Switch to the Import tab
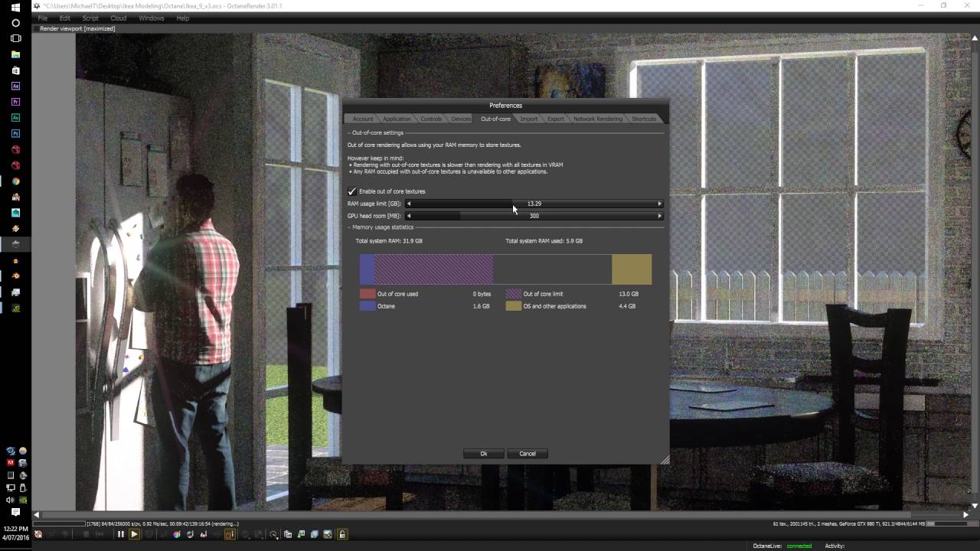This screenshot has width=980, height=551. [529, 119]
